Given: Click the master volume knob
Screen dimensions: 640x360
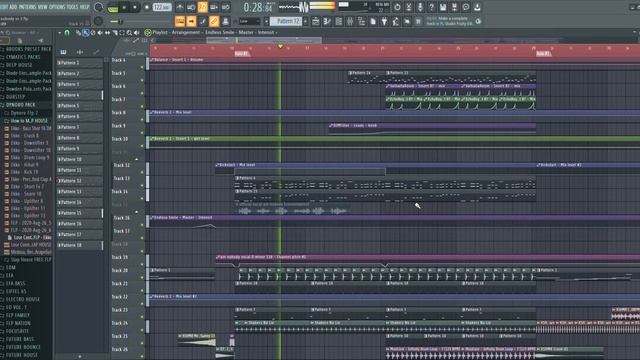Looking at the screenshot, I should tap(98, 7).
